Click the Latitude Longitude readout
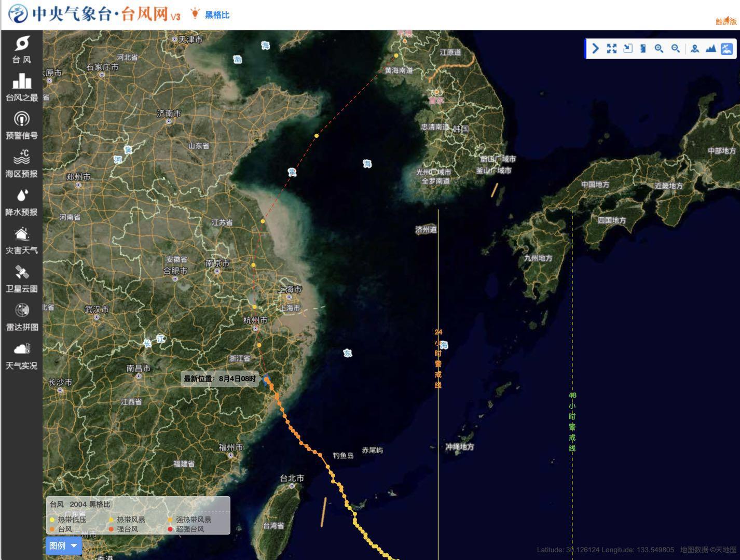The image size is (740, 560). (x=605, y=550)
